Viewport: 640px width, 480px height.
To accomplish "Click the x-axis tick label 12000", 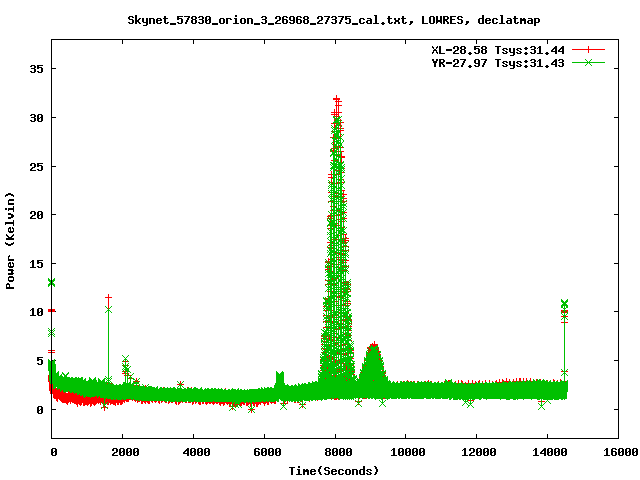I will pos(479,452).
